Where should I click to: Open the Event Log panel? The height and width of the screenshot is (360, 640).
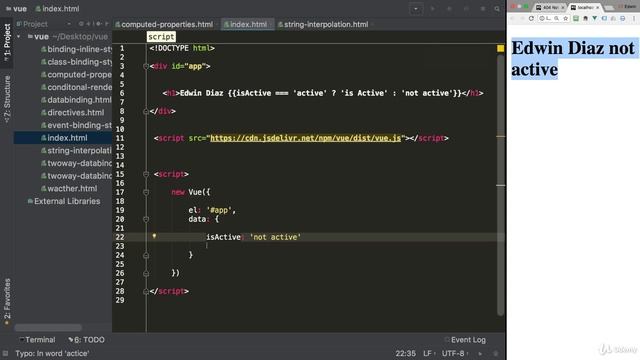(465, 340)
